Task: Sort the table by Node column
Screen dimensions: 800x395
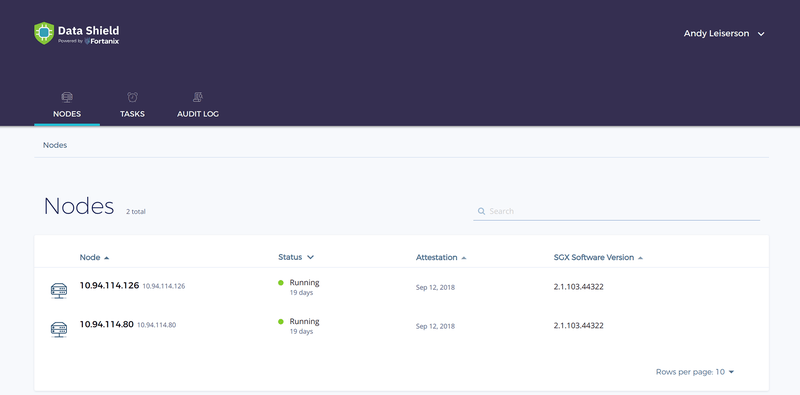Action: pyautogui.click(x=94, y=257)
